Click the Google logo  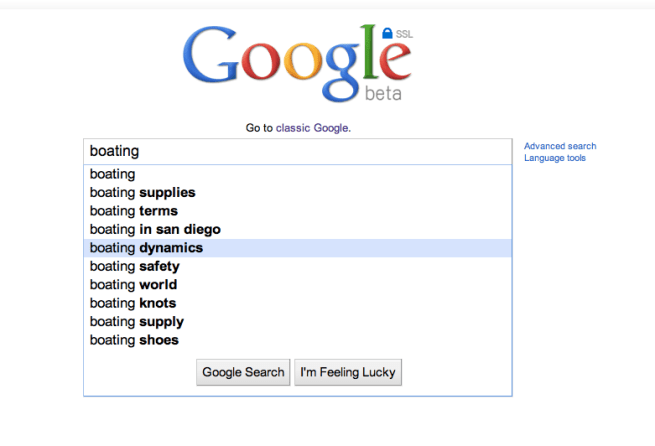[x=297, y=58]
